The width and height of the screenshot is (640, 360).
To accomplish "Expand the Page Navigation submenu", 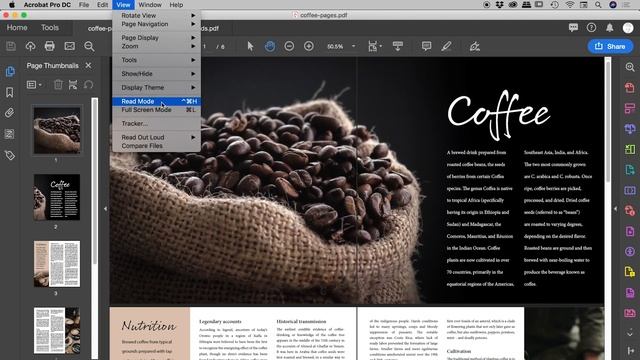I will click(157, 24).
